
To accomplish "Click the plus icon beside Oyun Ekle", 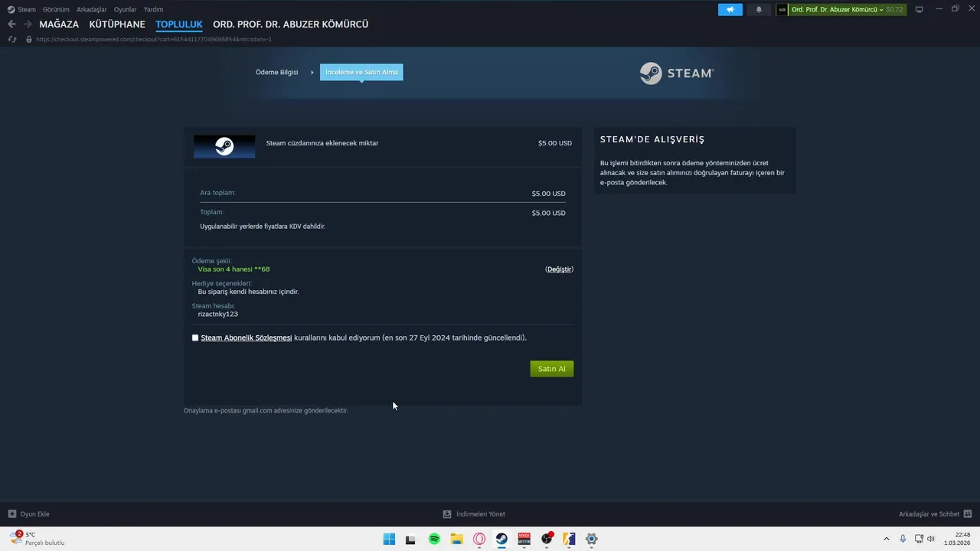I will 11,514.
